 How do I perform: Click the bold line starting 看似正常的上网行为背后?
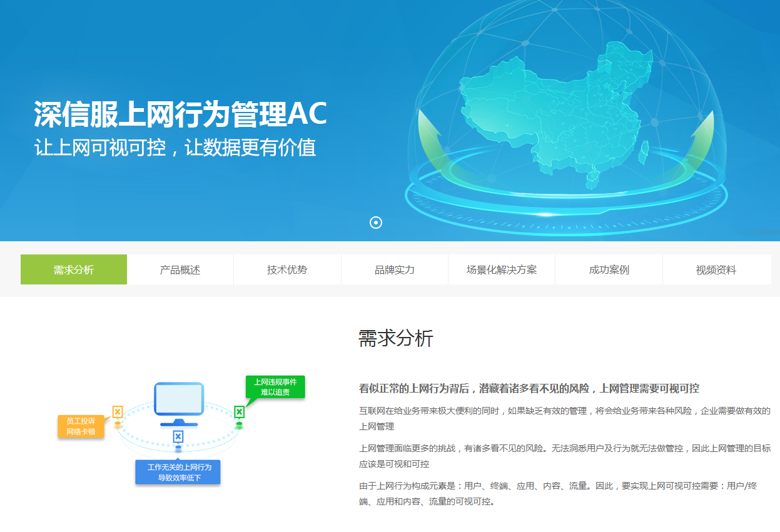tap(529, 388)
